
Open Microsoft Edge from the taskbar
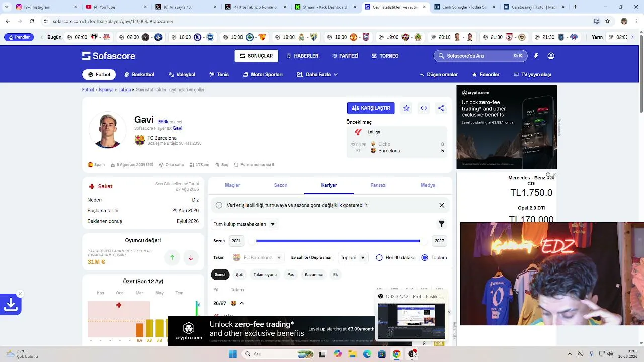click(x=367, y=354)
